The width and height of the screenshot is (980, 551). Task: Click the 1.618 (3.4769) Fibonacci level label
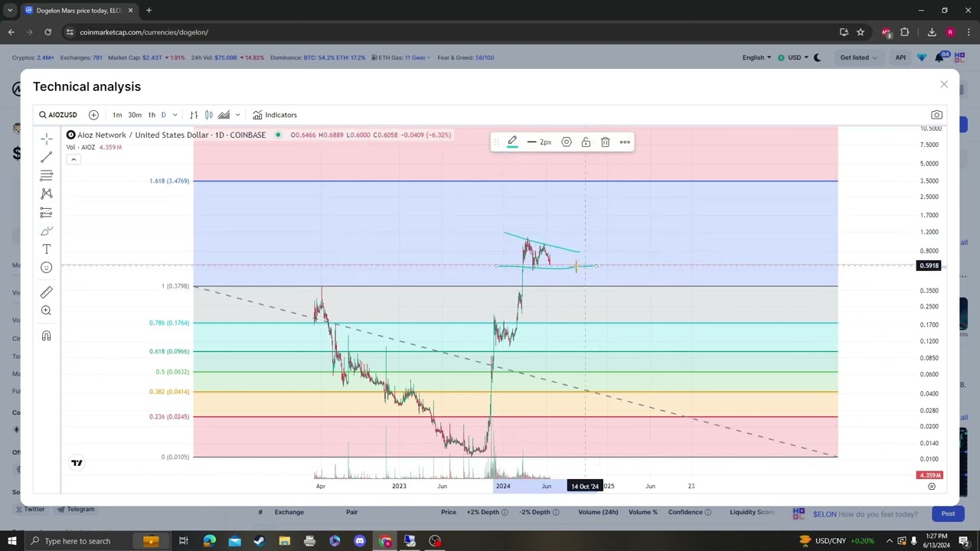(x=169, y=181)
